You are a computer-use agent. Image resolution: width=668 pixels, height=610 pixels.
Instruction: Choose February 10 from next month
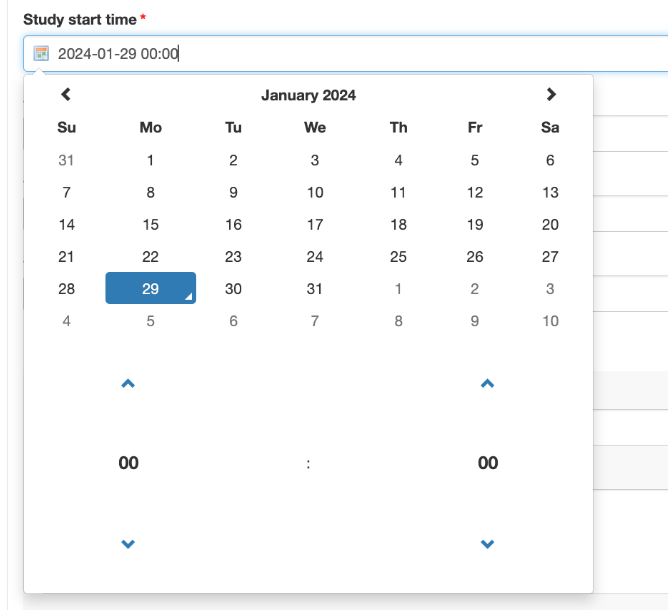tap(550, 321)
